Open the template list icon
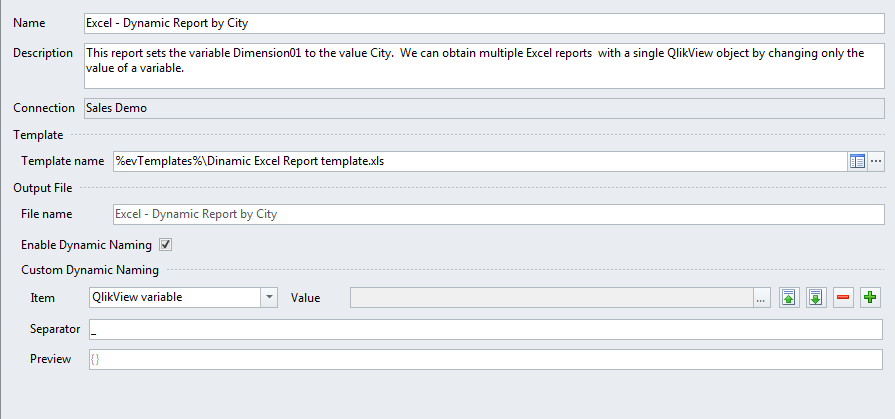 pyautogui.click(x=857, y=162)
